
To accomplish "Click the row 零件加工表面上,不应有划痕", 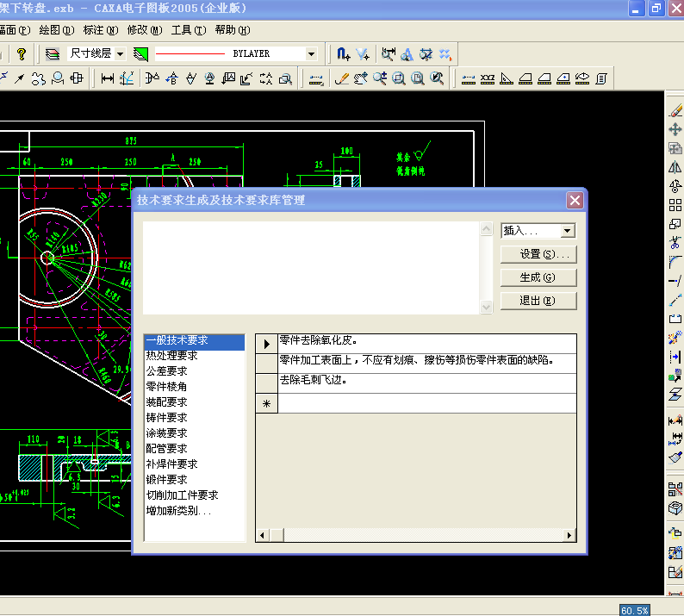I will (427, 364).
